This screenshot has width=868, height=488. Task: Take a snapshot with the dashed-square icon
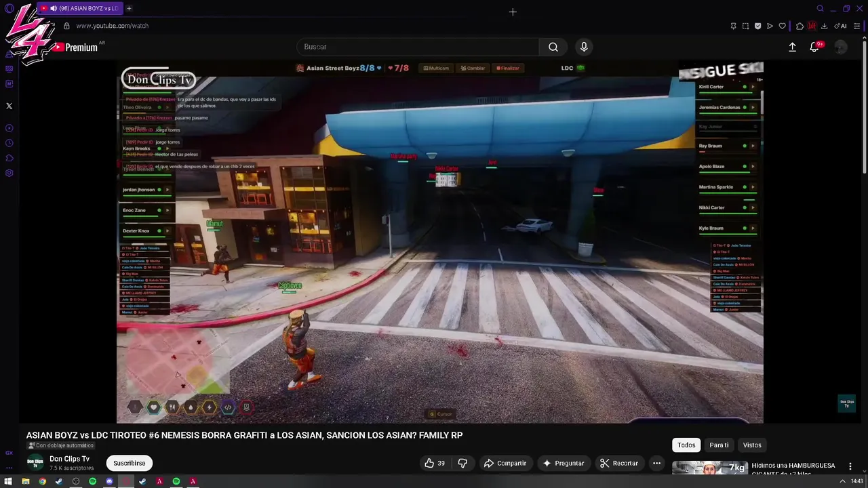coord(745,26)
